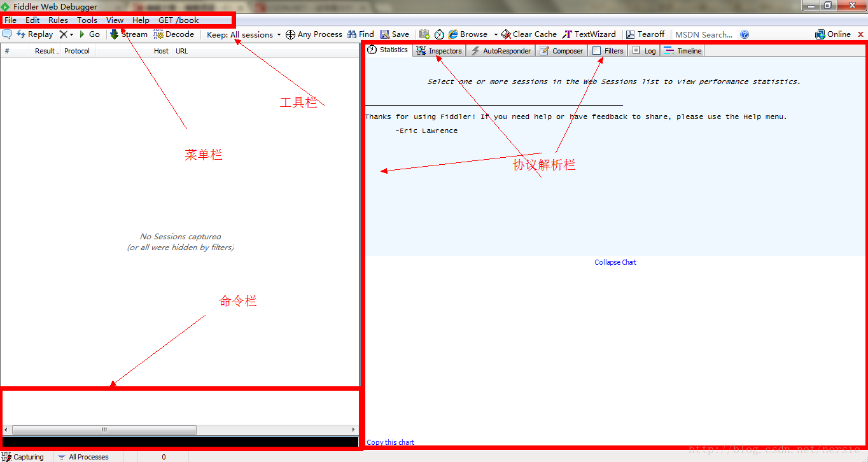Click Tearoff to detach panel
This screenshot has width=868, height=462.
(645, 34)
